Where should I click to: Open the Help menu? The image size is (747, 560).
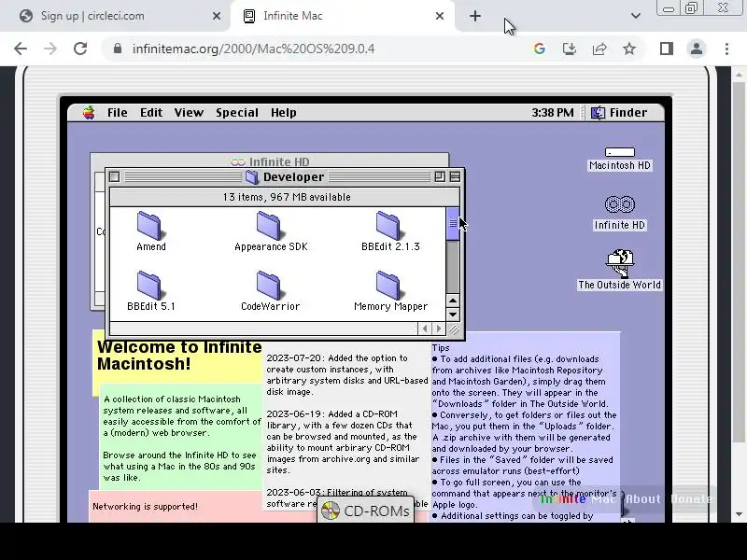[284, 113]
